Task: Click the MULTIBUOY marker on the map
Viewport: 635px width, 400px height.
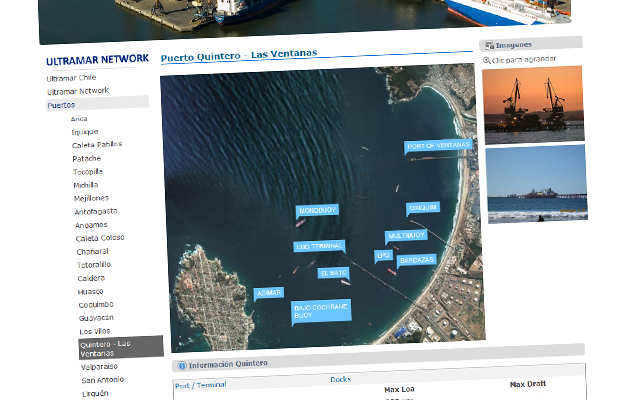Action: [406, 235]
